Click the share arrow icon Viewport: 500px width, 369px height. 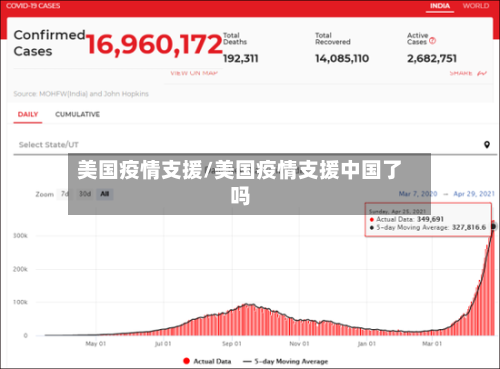pos(482,73)
